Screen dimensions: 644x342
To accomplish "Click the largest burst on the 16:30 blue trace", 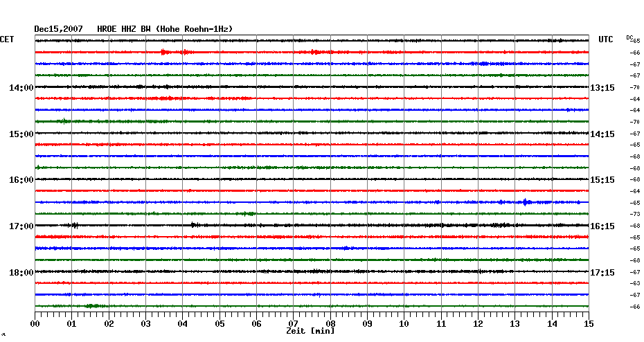I will click(x=526, y=202).
